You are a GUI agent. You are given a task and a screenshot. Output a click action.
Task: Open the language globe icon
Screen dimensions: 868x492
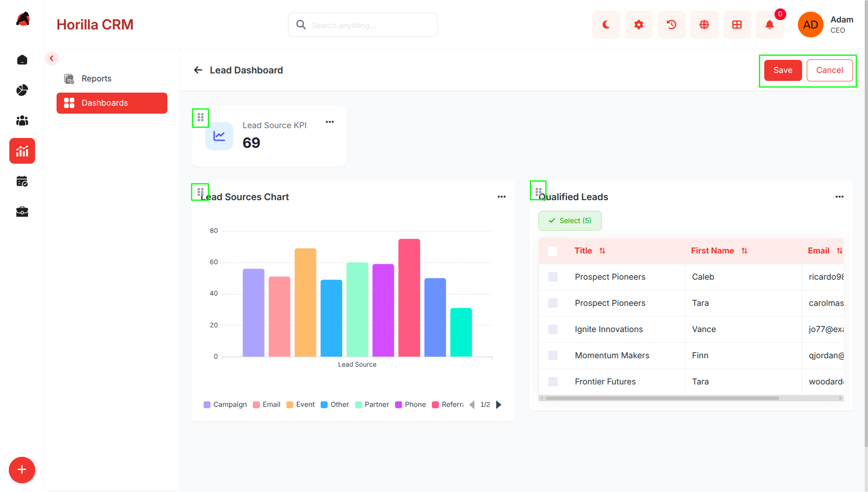(x=704, y=25)
